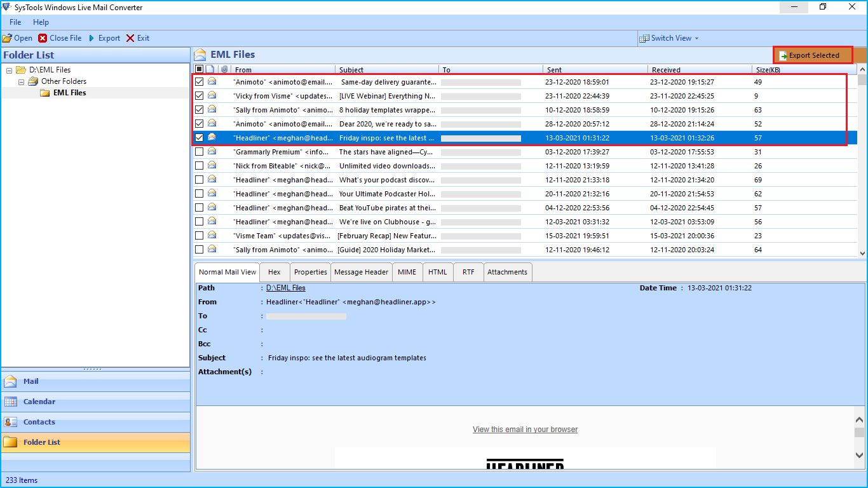Click the attachment paperclip column header icon
The width and height of the screenshot is (868, 488).
coord(224,69)
